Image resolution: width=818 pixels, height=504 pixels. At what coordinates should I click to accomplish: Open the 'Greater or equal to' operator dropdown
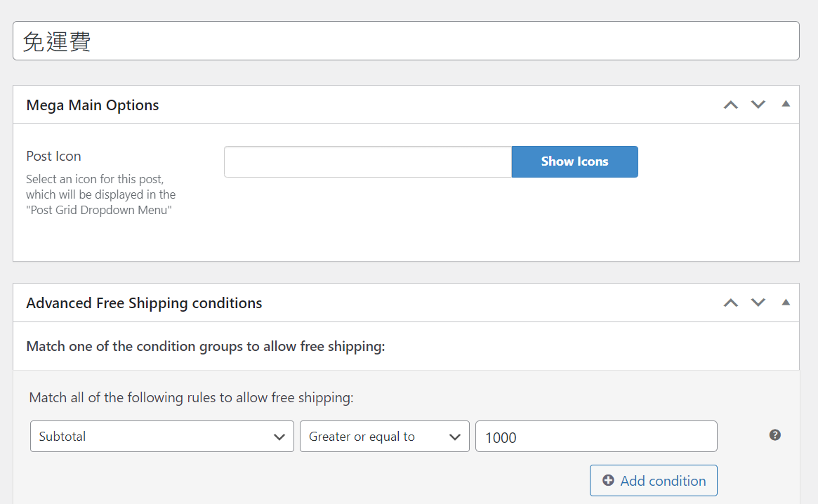[384, 437]
